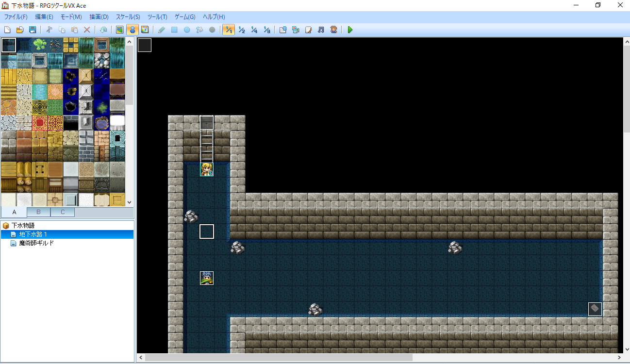Open the Database icon
The width and height of the screenshot is (630, 364).
(283, 30)
